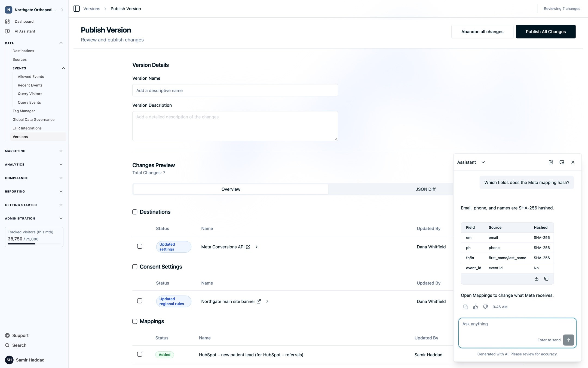Viewport: 588px width, 368px height.
Task: Open Meta Conversions API external link icon
Action: (x=248, y=247)
